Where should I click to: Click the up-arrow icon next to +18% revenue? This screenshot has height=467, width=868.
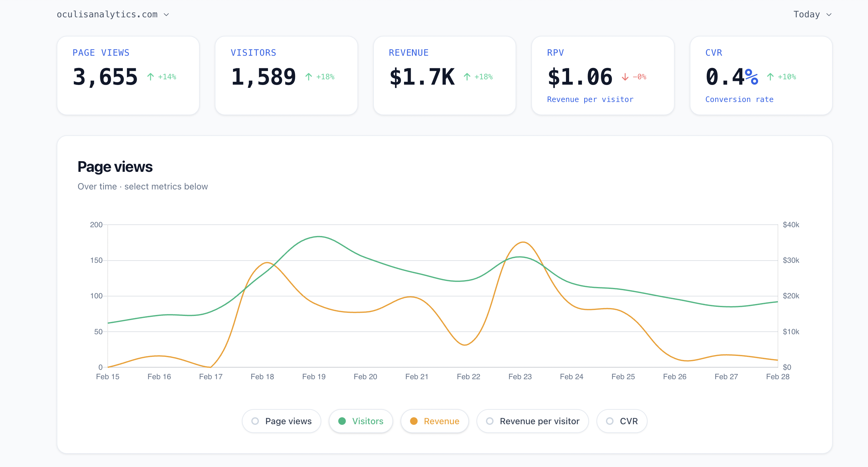[x=467, y=76]
